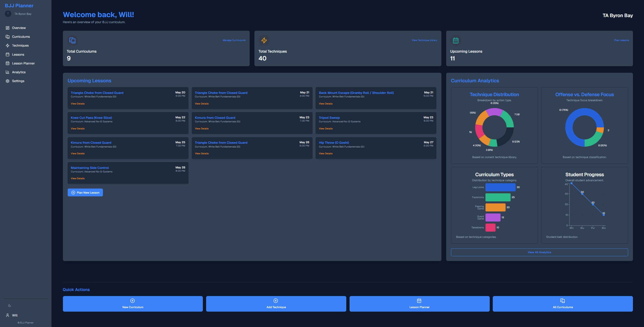The width and height of the screenshot is (644, 327).
Task: Open the Tripod Sweep lesson title
Action: point(329,118)
